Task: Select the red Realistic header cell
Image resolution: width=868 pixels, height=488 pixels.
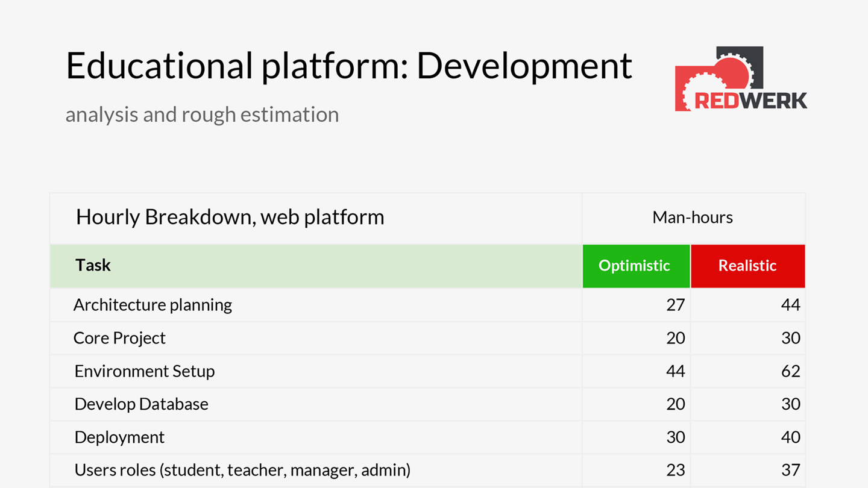Action: coord(748,266)
